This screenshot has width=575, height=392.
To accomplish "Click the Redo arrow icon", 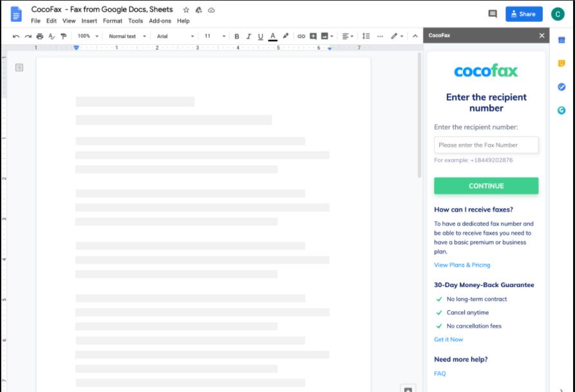I will coord(28,36).
